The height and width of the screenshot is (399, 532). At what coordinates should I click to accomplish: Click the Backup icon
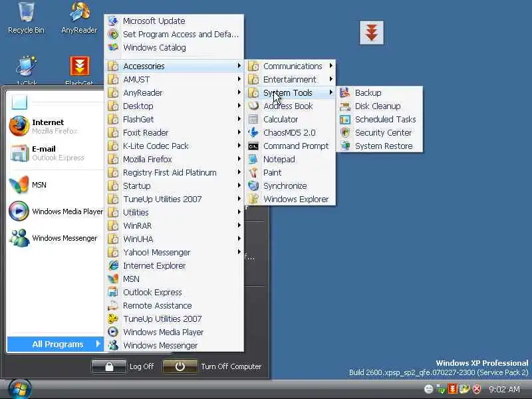(x=345, y=92)
